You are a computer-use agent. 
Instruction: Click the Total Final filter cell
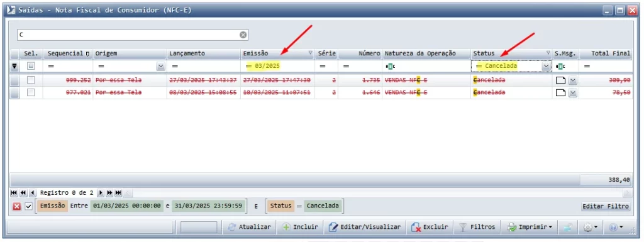[x=606, y=66]
